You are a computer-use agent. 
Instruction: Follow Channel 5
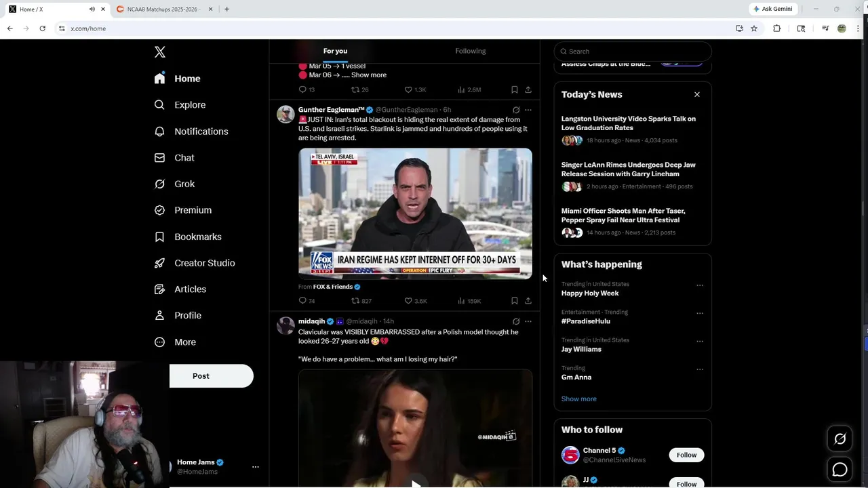tap(686, 455)
